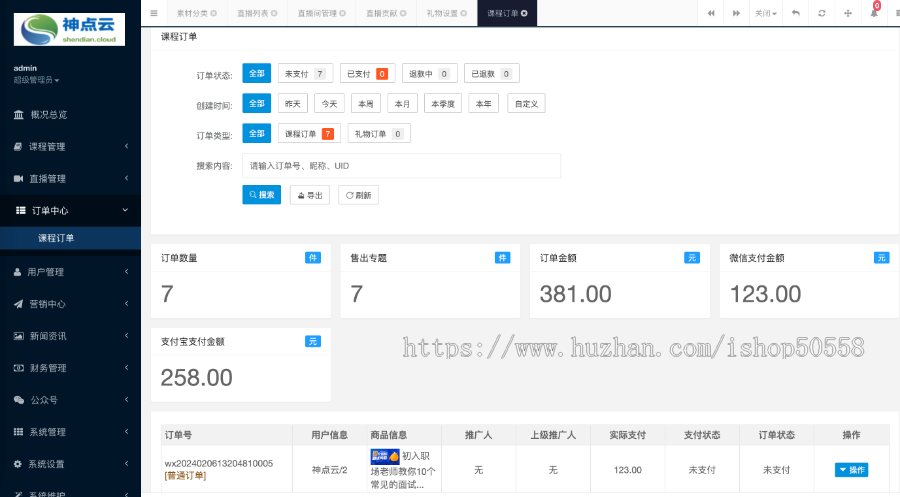Filter creation time by 昨天
The image size is (900, 497).
pos(293,103)
